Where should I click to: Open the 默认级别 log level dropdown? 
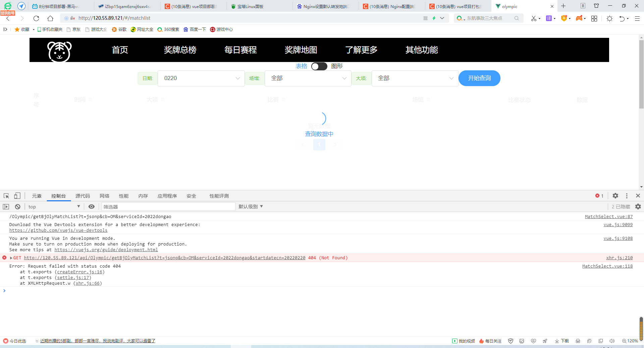coord(251,207)
